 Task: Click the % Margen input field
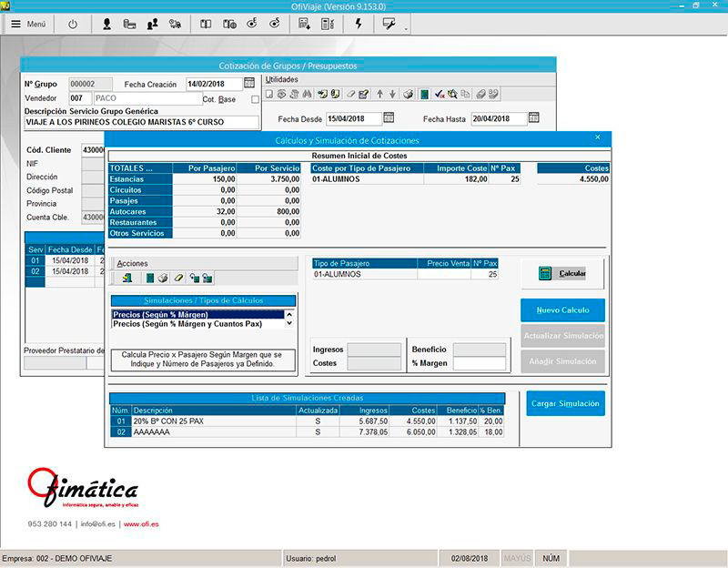pos(479,364)
